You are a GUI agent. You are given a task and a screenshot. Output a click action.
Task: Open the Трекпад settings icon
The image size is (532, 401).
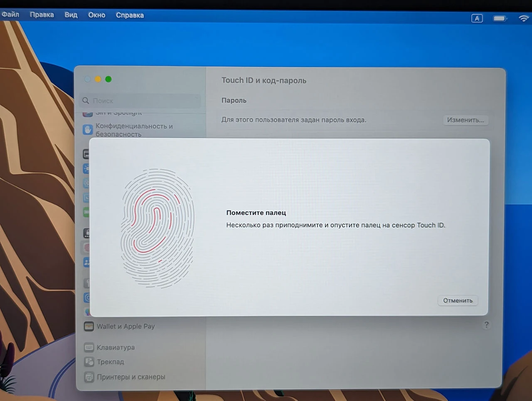89,361
